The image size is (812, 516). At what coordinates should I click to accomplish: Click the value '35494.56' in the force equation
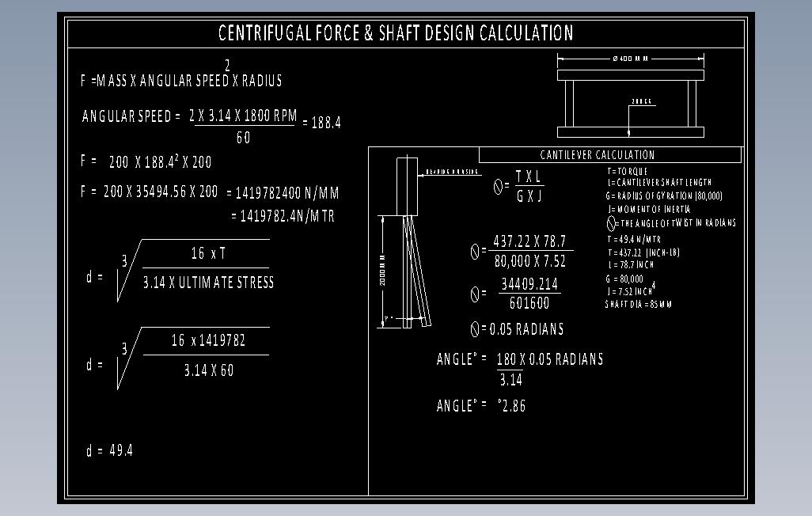click(x=161, y=192)
